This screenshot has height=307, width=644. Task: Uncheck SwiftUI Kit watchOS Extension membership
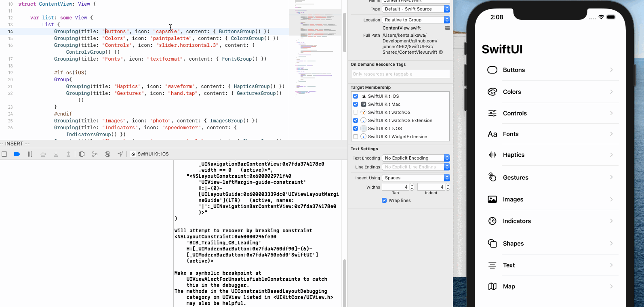click(356, 120)
